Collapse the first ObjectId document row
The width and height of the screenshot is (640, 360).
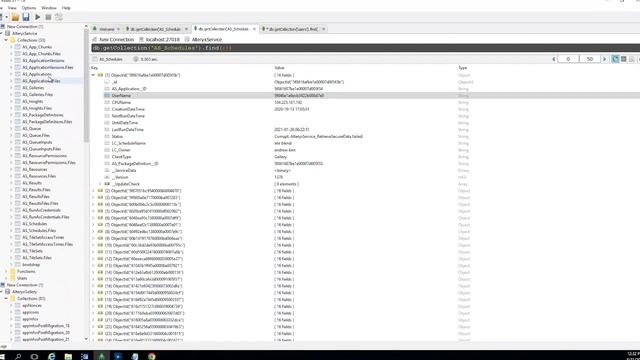[93, 75]
